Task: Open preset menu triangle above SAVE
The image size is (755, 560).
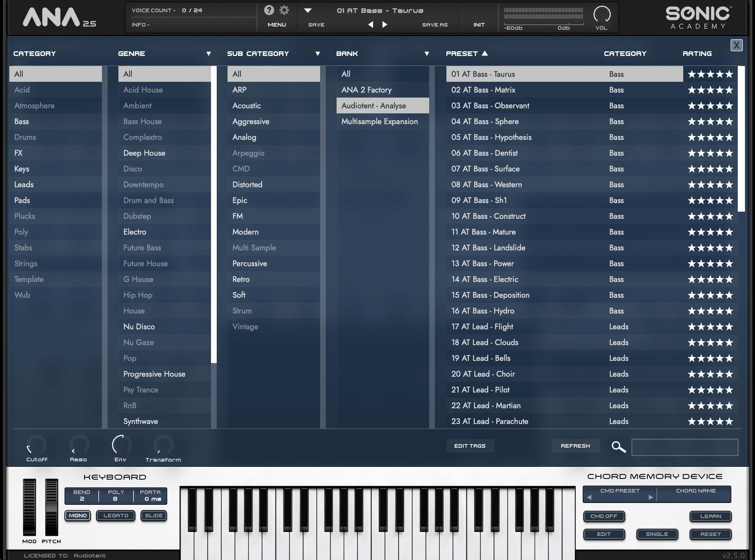Action: 308,10
